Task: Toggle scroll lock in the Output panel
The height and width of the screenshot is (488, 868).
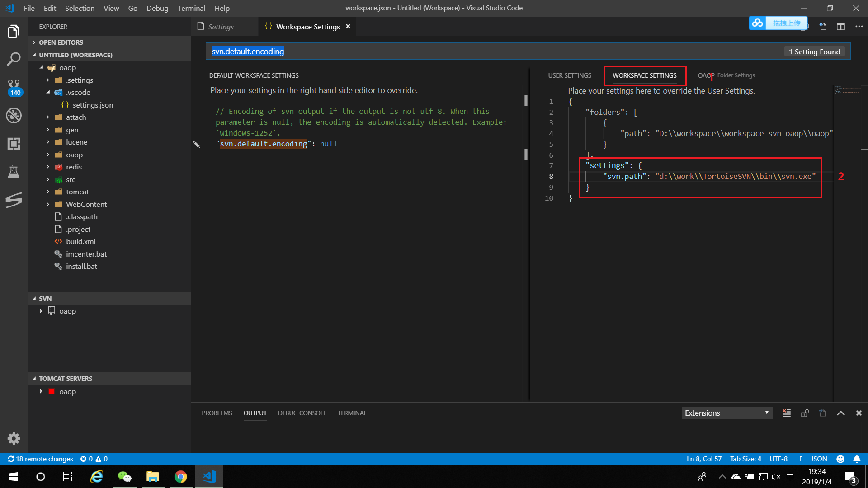Action: point(804,413)
